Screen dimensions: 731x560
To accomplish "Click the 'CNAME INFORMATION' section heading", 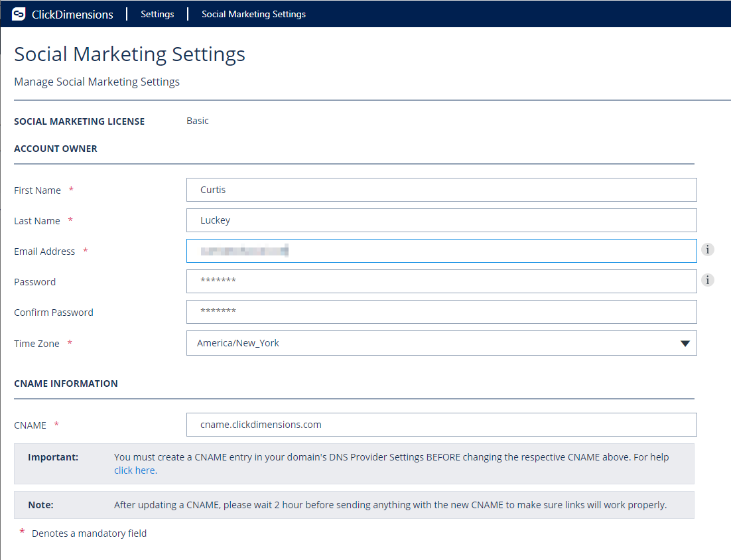I will coord(66,384).
